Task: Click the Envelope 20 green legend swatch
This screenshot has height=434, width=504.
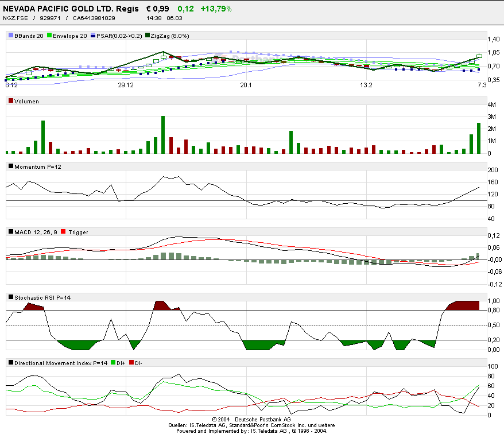Action: coord(49,36)
